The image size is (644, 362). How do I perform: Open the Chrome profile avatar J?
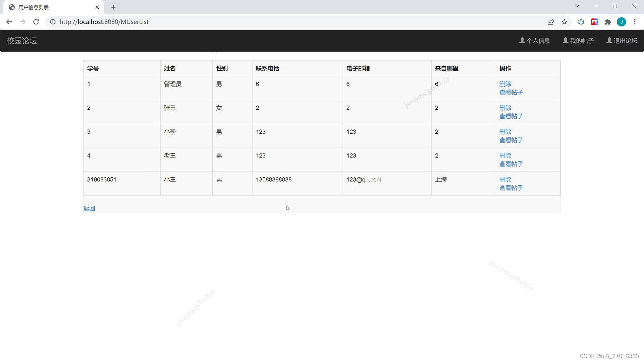[621, 22]
